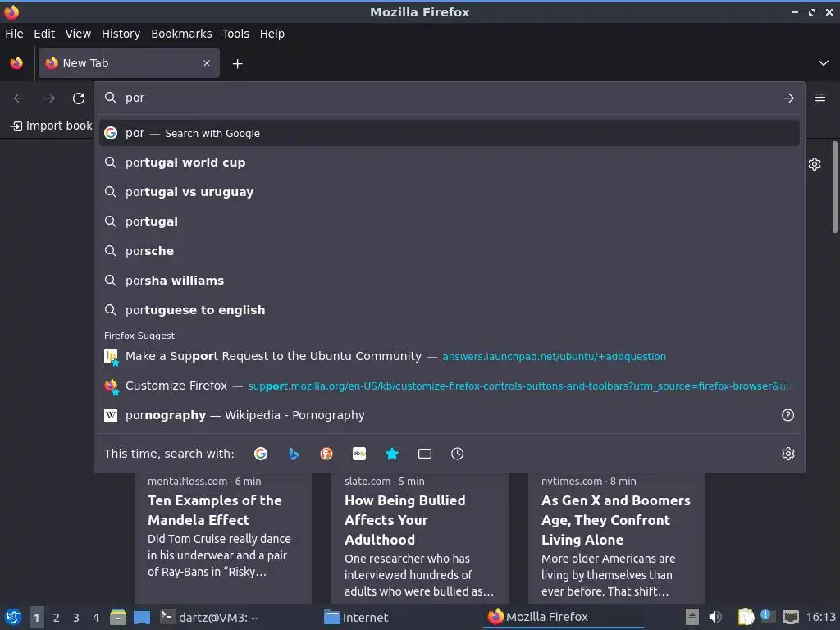
Task: Click the file manager taskbar launcher icon
Action: click(118, 617)
